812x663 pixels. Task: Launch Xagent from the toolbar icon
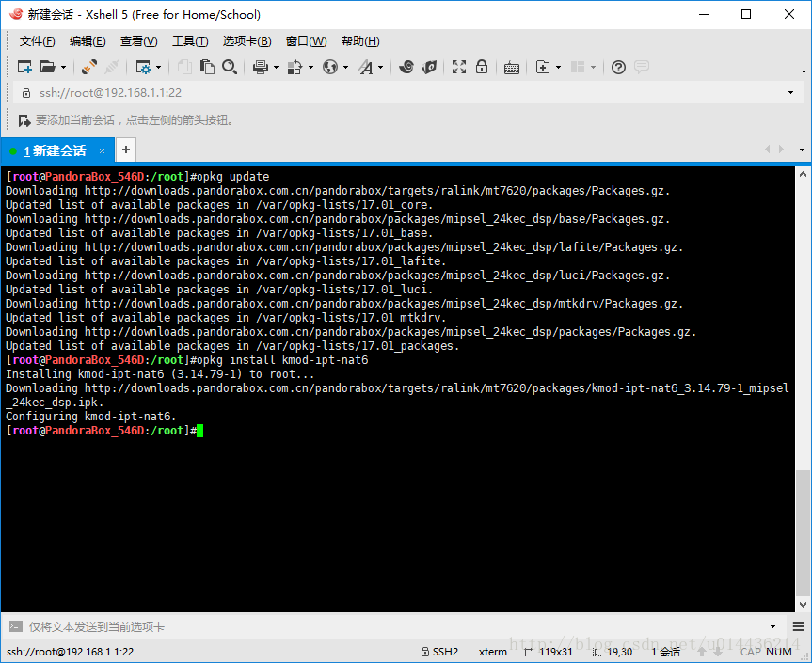(x=429, y=67)
